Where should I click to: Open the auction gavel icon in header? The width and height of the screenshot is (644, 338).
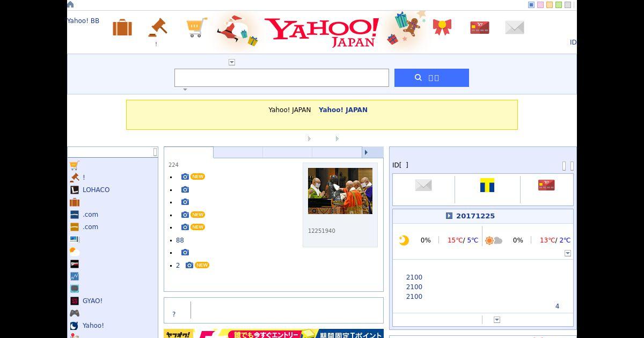[x=158, y=27]
